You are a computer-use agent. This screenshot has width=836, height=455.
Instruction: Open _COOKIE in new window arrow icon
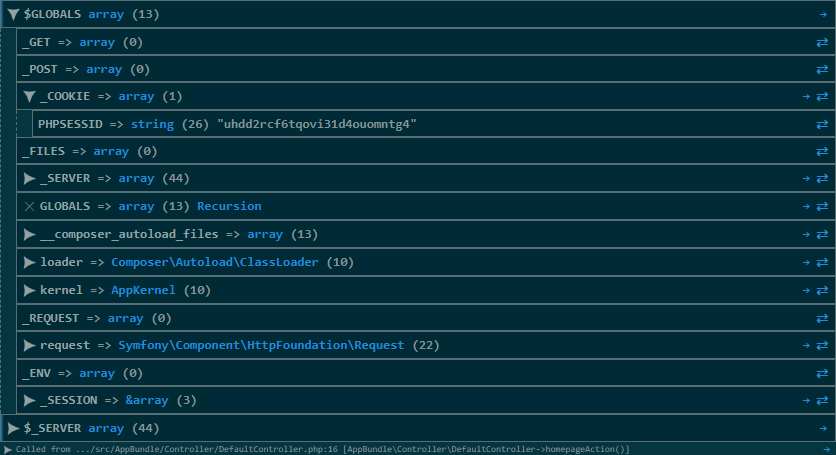point(805,97)
